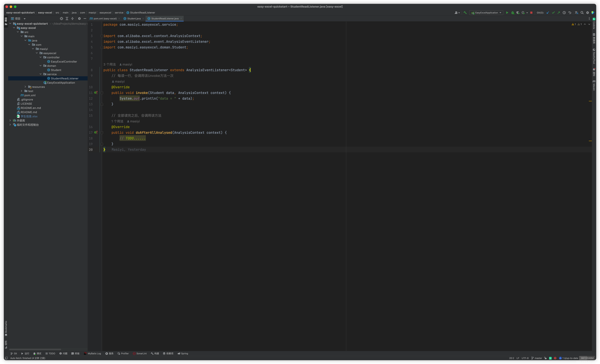Click the override gutter icon on line 17
600x364 pixels.
tap(96, 132)
